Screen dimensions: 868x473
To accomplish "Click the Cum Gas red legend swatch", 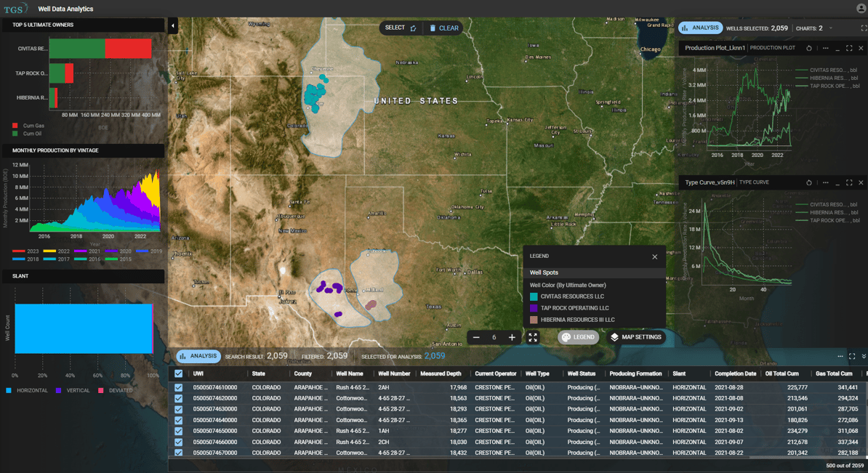I will pos(15,126).
